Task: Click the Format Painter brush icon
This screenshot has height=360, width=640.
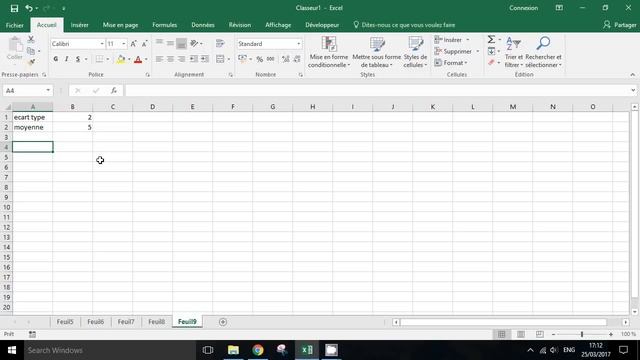Action: click(31, 62)
